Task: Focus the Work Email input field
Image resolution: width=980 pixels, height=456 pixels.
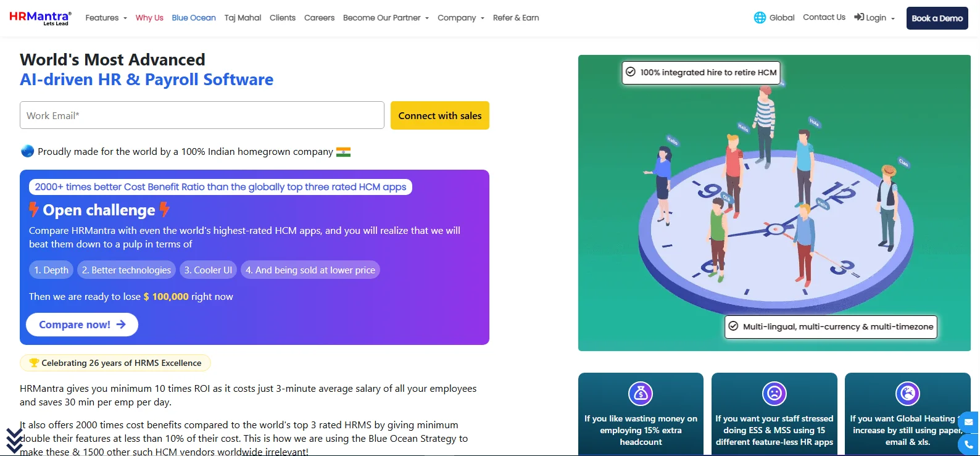Action: pyautogui.click(x=202, y=115)
